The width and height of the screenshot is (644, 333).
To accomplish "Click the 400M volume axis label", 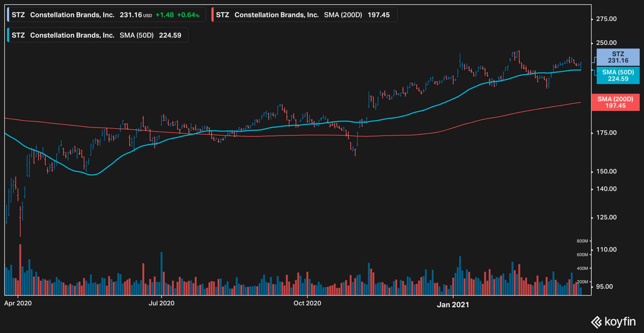I will click(582, 268).
